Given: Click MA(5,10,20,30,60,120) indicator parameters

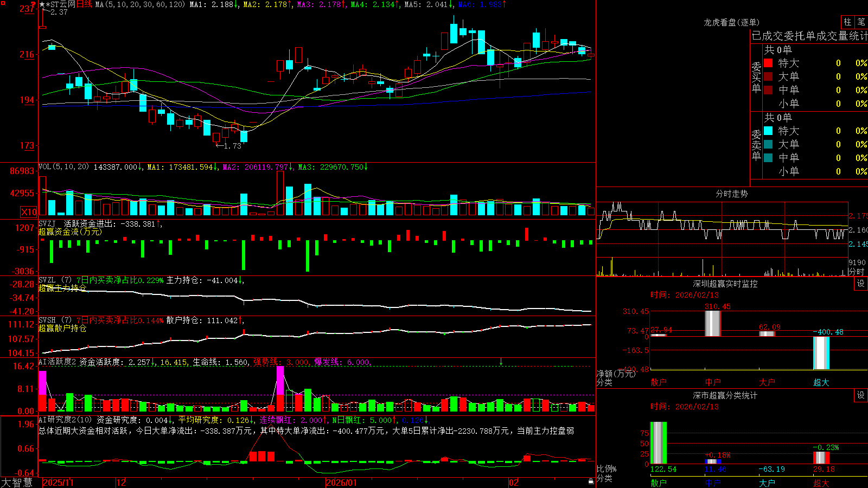Looking at the screenshot, I should (140, 4).
